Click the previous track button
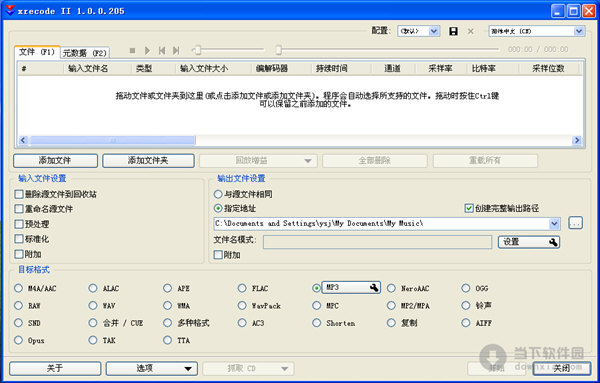The width and height of the screenshot is (600, 383). 162,50
